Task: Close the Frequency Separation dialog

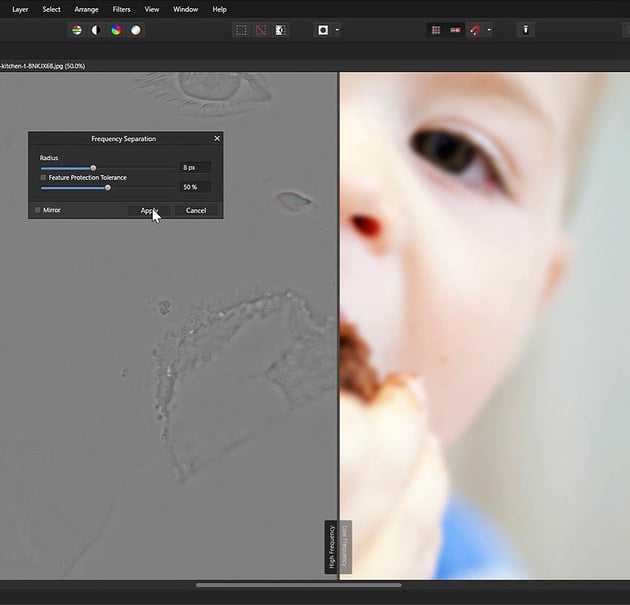Action: tap(217, 139)
